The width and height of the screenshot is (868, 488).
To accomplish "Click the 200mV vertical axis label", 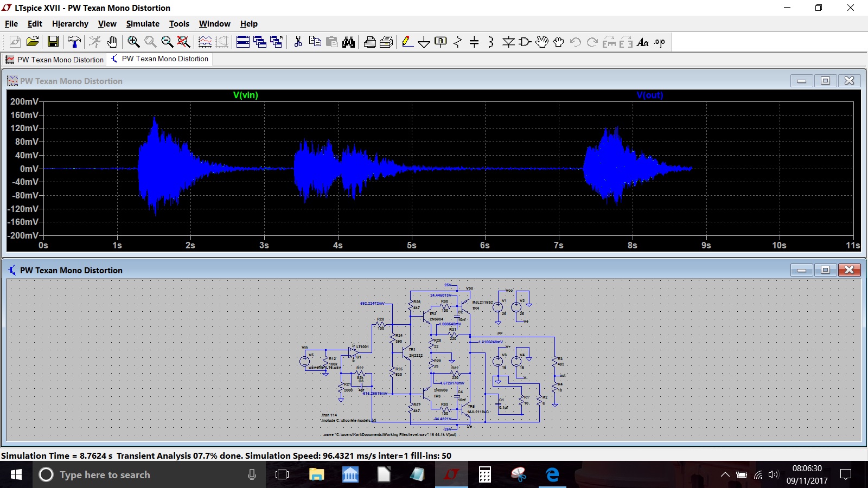I will click(x=24, y=101).
